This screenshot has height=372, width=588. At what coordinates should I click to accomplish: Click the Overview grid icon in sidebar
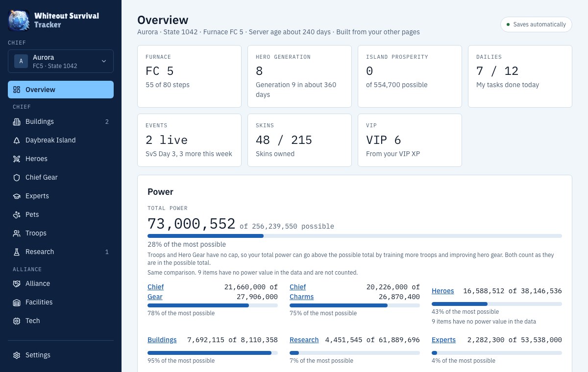coord(17,90)
